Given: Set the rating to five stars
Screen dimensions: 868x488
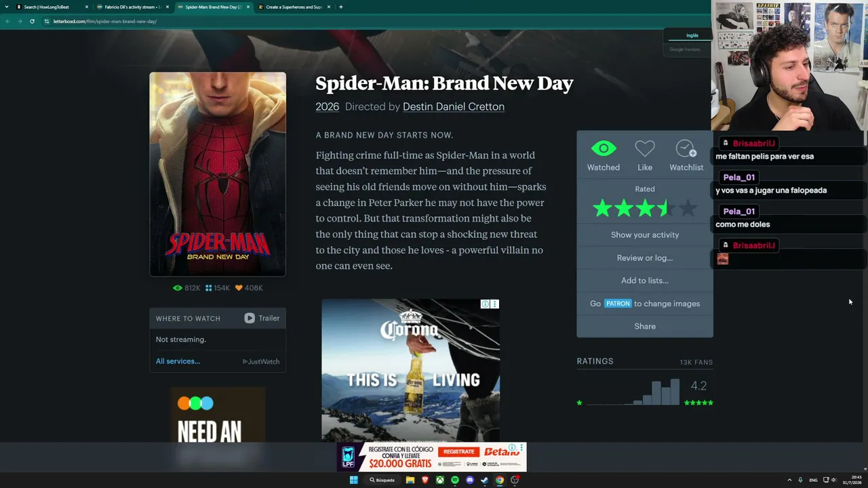Looking at the screenshot, I should coord(688,209).
